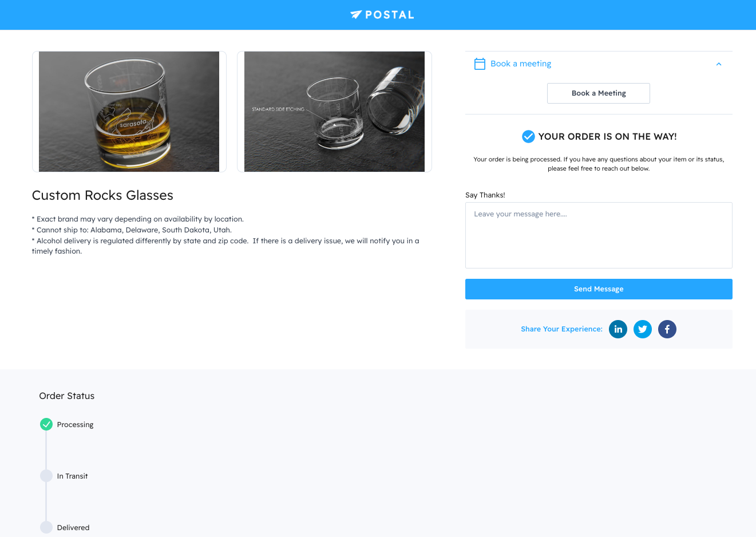
Task: Send the thank-you message
Action: point(599,289)
